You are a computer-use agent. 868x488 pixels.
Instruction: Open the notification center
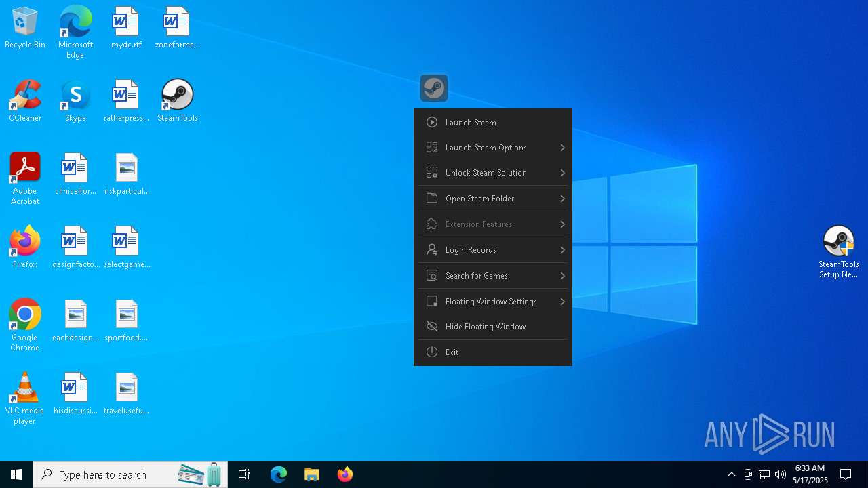tap(846, 474)
